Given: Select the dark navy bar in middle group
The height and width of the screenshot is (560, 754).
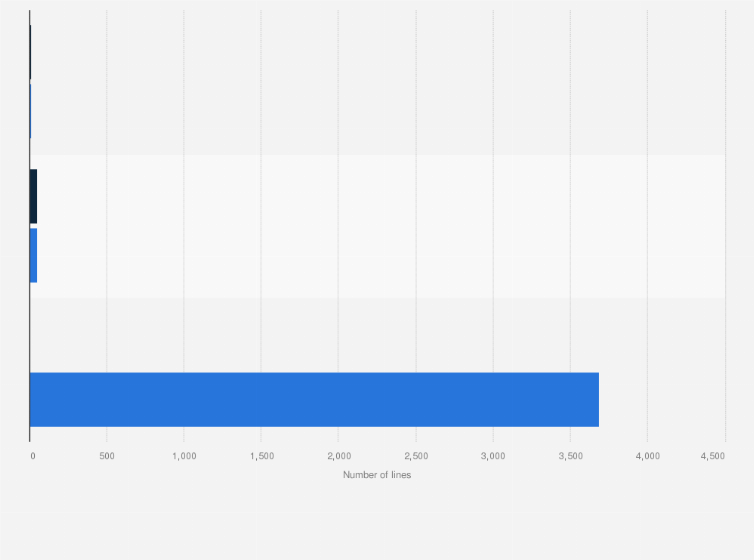Looking at the screenshot, I should pos(33,196).
